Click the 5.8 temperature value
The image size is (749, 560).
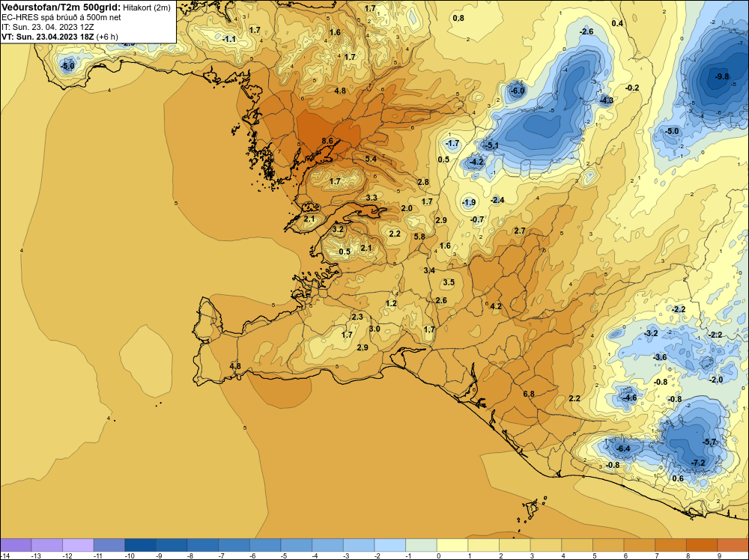pyautogui.click(x=419, y=237)
